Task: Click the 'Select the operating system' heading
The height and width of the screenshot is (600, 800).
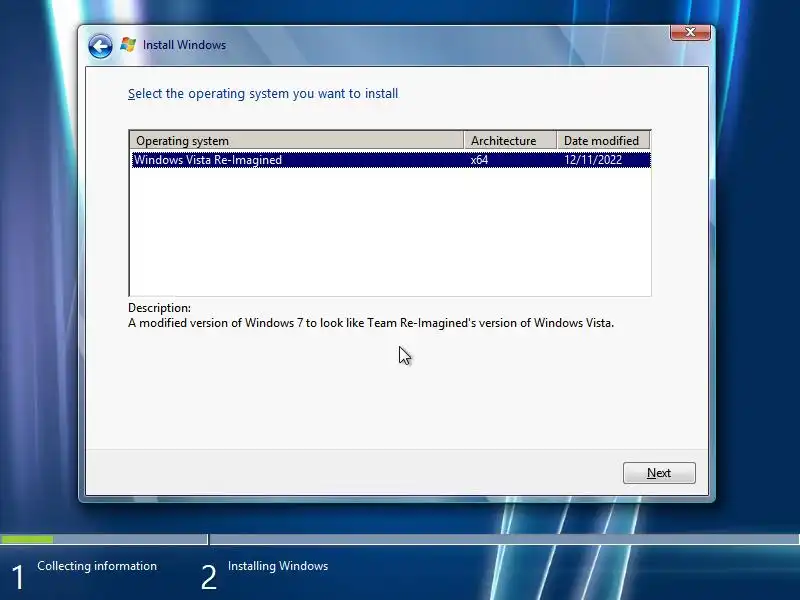Action: [x=263, y=94]
